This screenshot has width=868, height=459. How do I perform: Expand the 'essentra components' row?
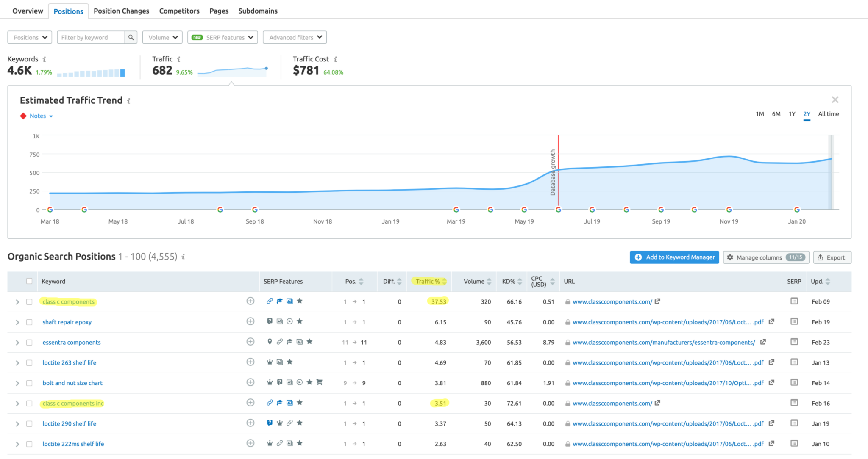[x=17, y=343]
